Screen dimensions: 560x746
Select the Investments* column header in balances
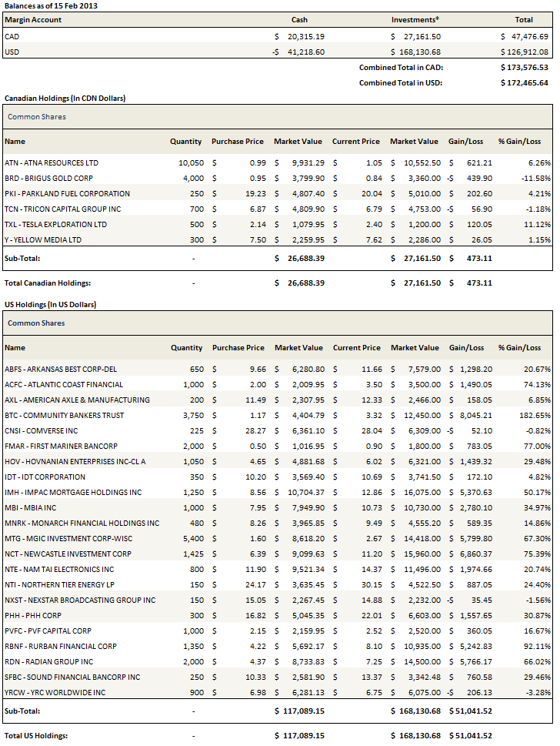point(416,20)
